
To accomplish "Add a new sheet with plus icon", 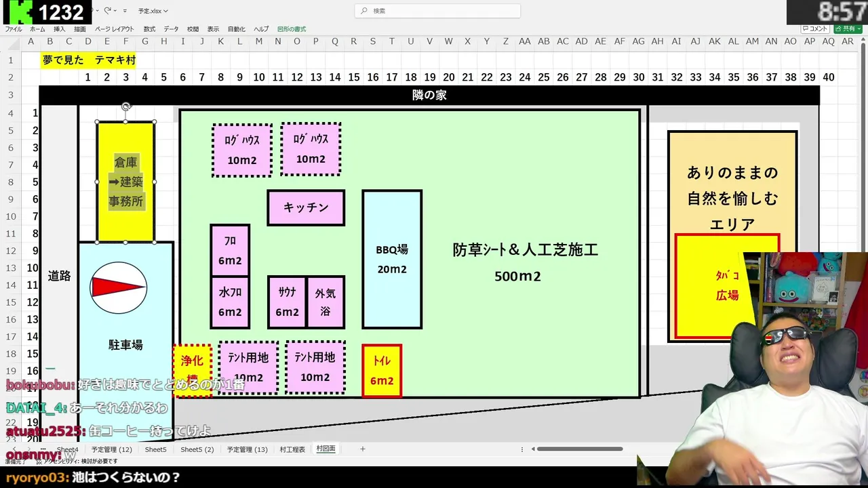I will pyautogui.click(x=363, y=449).
